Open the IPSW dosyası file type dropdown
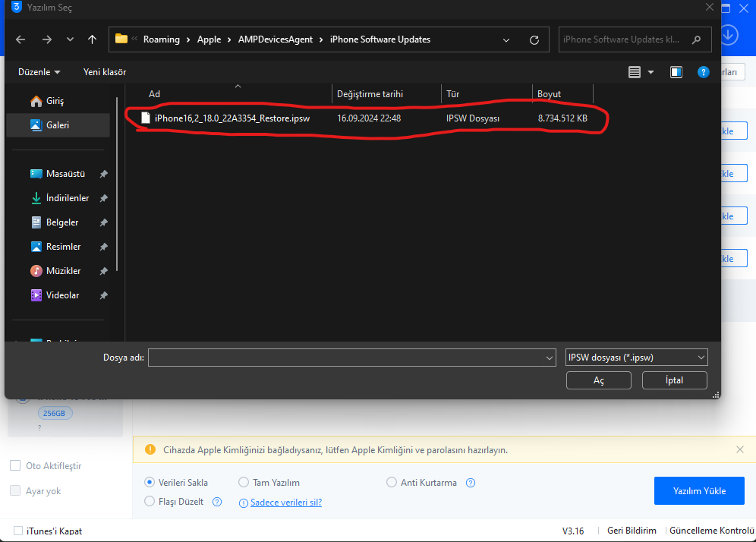Screen dimensions: 756x542 pos(636,358)
